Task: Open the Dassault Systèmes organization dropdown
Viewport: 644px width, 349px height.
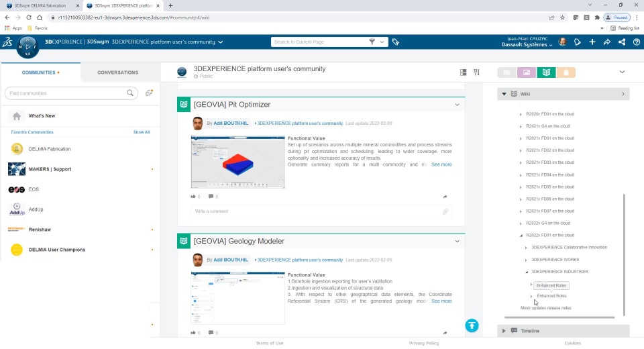Action: 551,45
